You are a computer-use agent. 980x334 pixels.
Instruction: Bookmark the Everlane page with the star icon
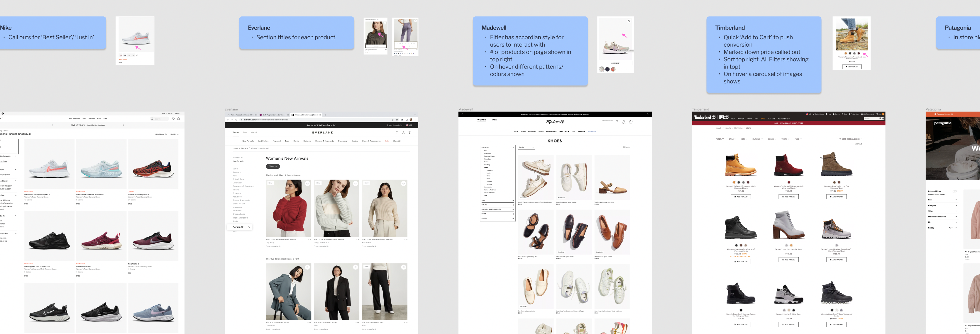click(x=397, y=120)
